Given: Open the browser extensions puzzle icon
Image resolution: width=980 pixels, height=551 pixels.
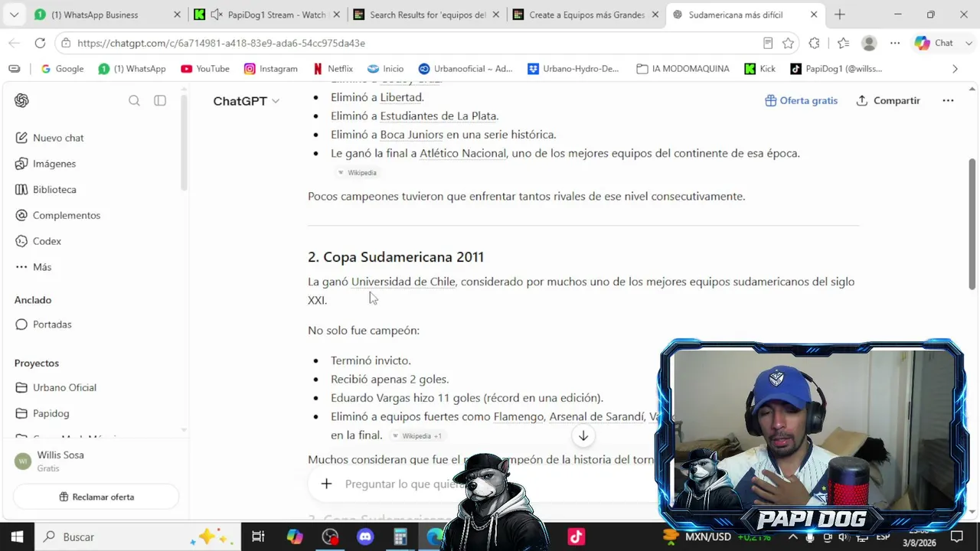Looking at the screenshot, I should click(814, 43).
